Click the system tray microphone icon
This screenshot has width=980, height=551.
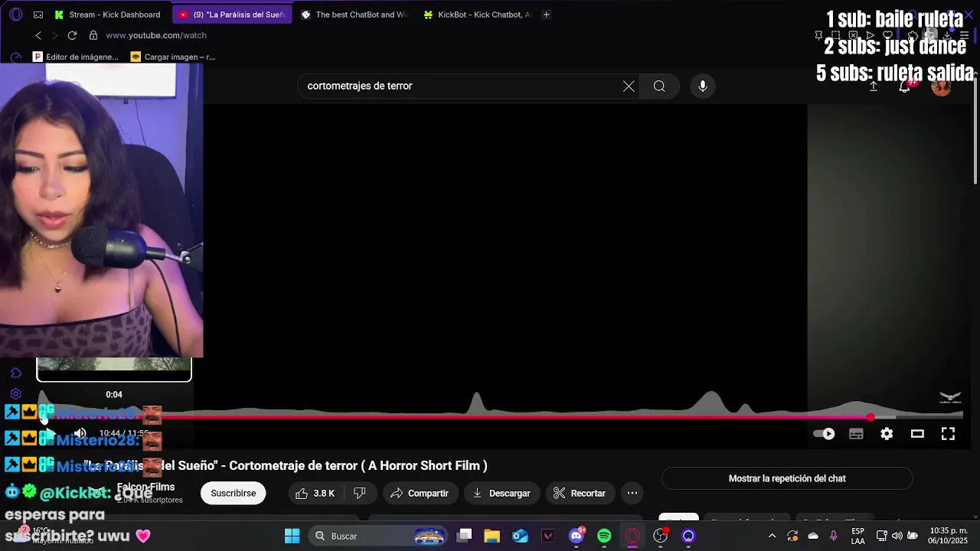(x=834, y=536)
